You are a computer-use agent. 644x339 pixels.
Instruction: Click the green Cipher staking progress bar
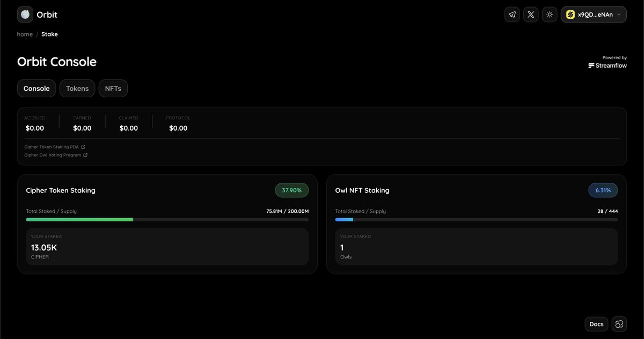click(167, 219)
